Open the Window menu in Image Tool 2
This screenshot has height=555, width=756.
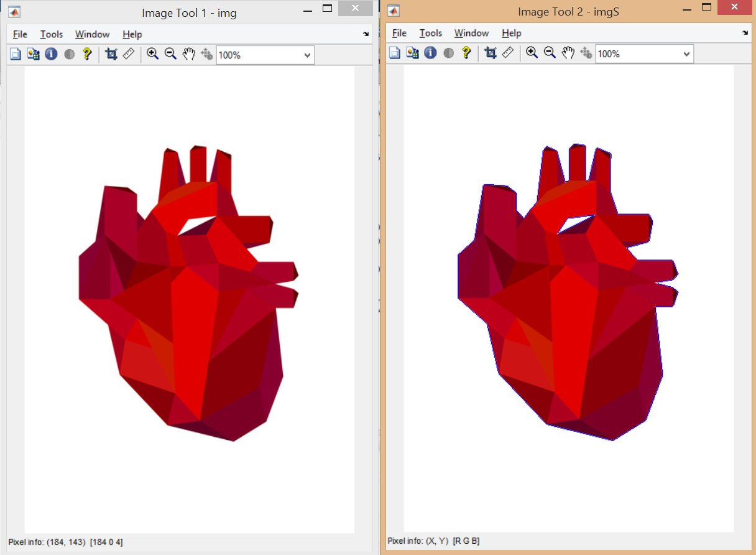coord(471,33)
